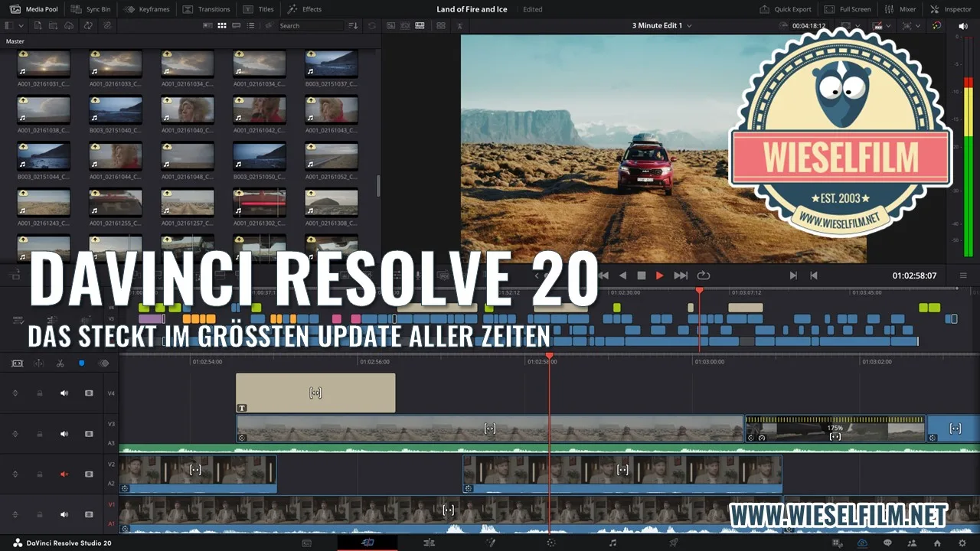Click go to next edit button

coord(793,275)
